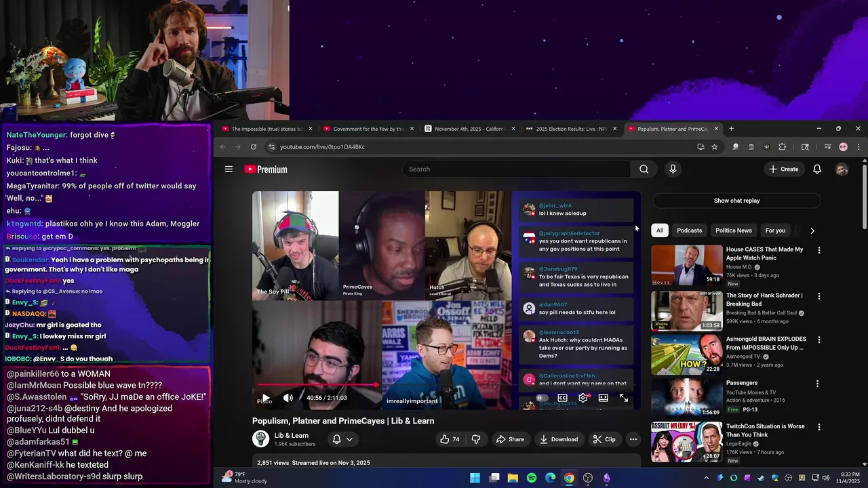Select the For you chip
Viewport: 868px width, 488px height.
775,230
